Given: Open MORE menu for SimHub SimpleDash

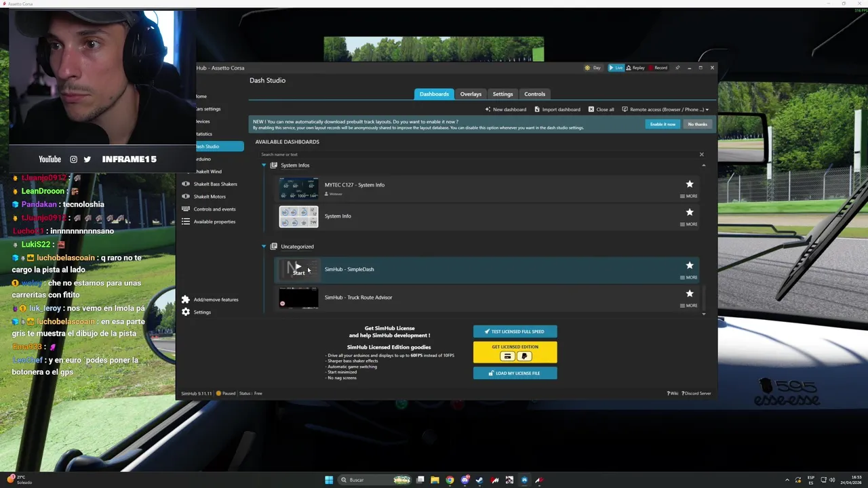Looking at the screenshot, I should 689,277.
